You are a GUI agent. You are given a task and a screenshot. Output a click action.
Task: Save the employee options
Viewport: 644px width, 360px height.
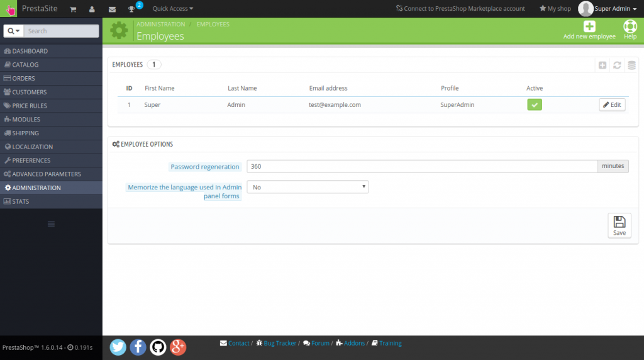tap(619, 225)
